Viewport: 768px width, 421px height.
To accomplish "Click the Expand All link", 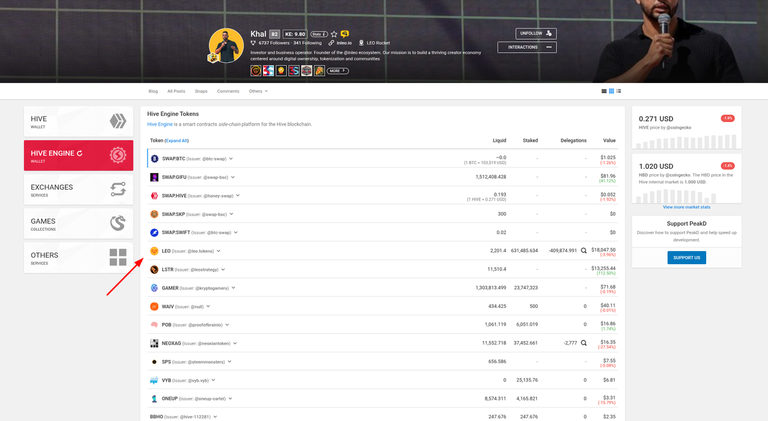I will pyautogui.click(x=177, y=140).
